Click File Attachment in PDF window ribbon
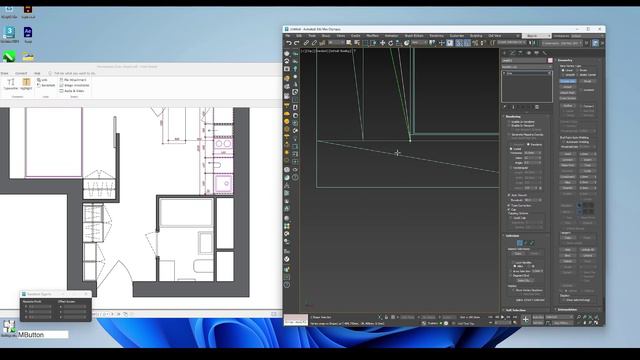The height and width of the screenshot is (360, 640). tap(73, 80)
